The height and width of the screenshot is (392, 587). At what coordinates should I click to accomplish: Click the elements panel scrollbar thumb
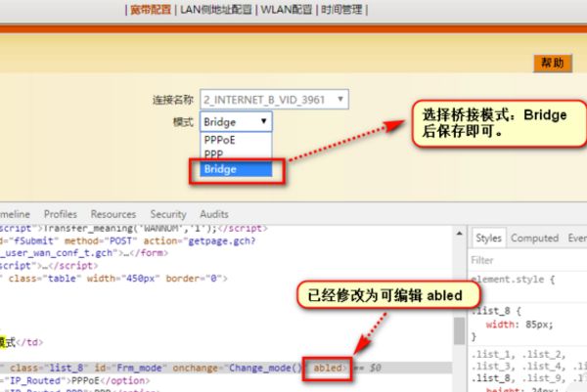[x=460, y=331]
